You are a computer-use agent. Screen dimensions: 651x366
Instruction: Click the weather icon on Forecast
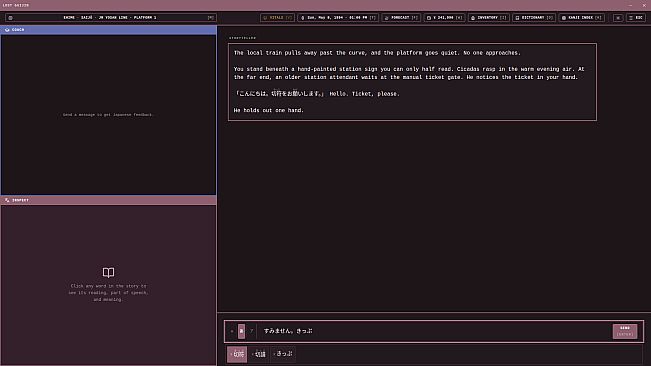pos(387,18)
